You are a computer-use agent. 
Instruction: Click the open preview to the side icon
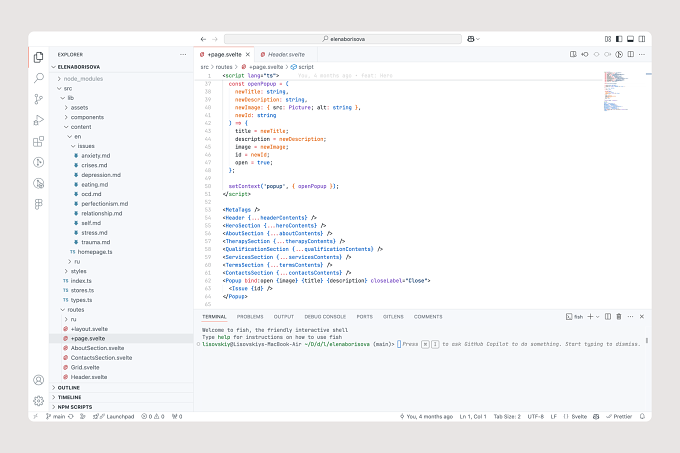coord(573,55)
